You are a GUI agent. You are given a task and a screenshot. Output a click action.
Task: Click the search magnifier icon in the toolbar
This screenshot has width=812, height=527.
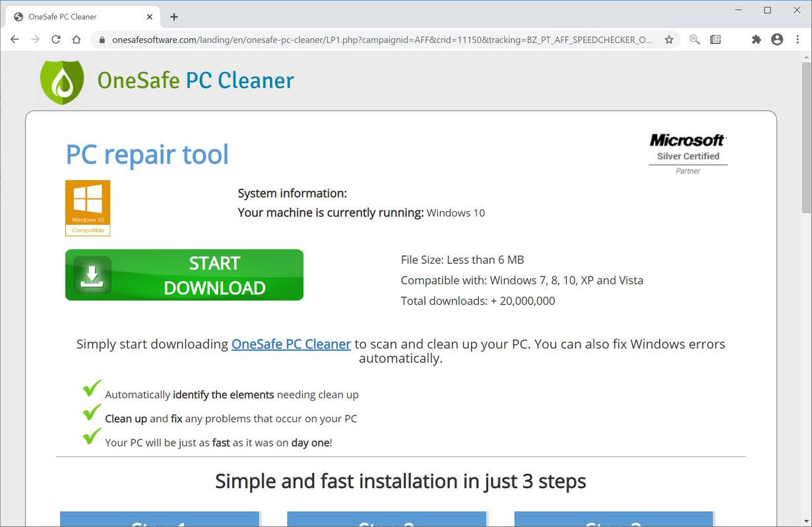[694, 40]
